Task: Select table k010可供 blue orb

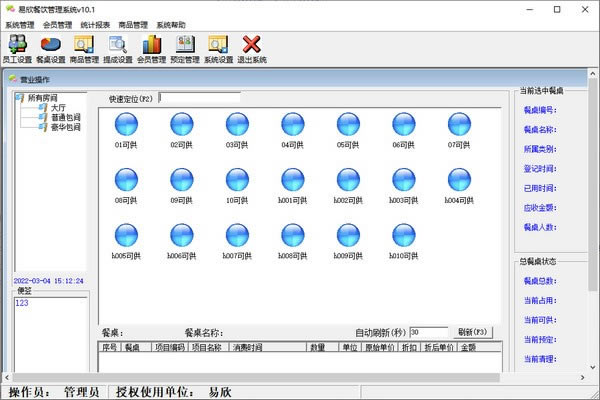Action: pyautogui.click(x=402, y=236)
